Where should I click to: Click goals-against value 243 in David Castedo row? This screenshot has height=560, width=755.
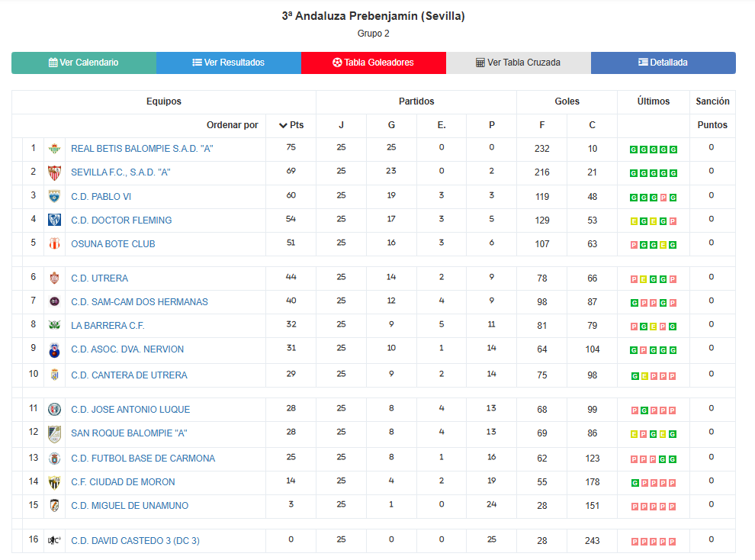[x=593, y=541]
